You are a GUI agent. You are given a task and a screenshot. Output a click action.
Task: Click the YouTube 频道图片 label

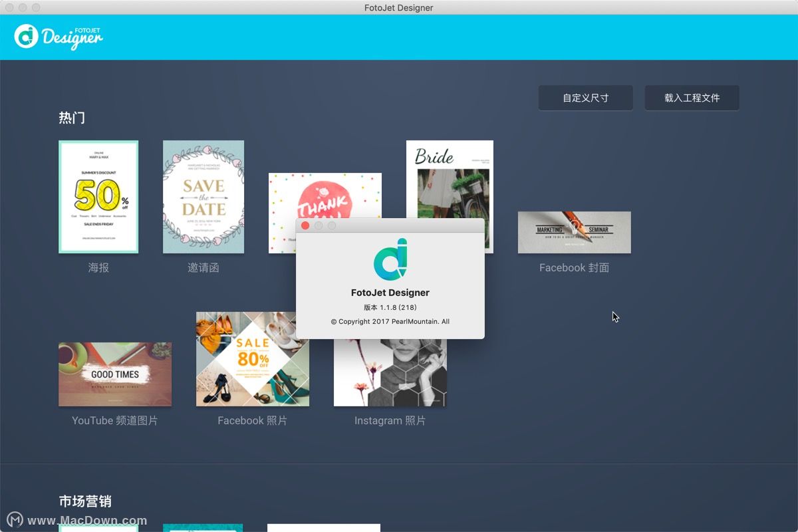click(x=115, y=421)
